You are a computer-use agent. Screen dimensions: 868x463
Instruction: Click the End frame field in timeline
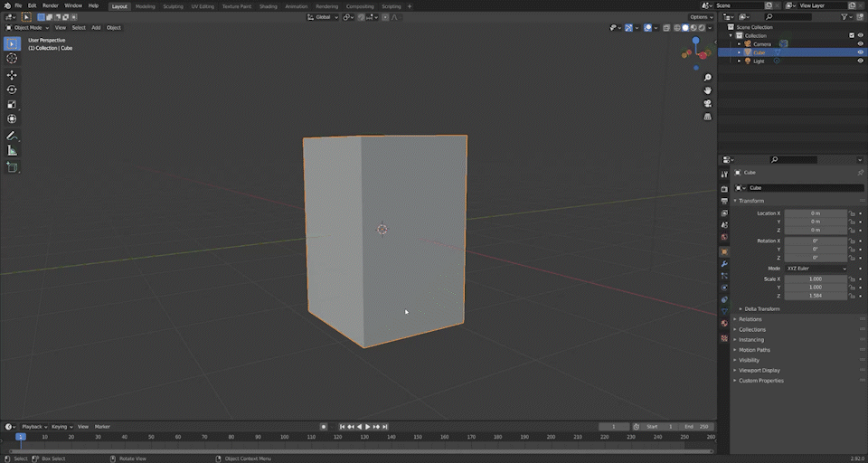pos(695,426)
